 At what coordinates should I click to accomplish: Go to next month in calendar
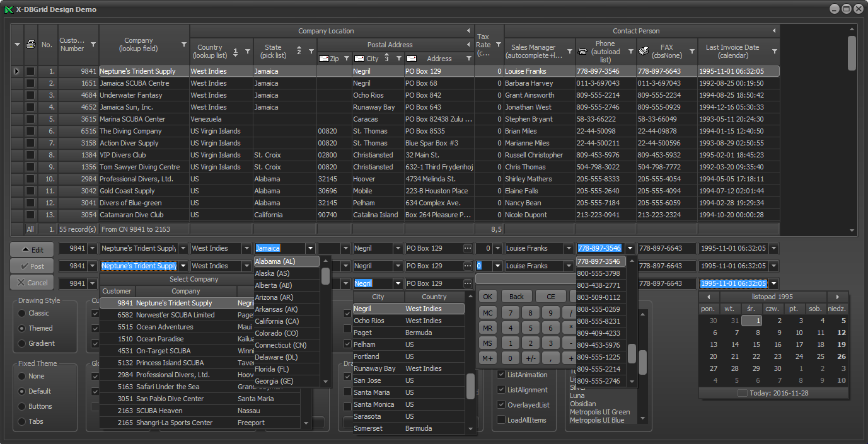click(837, 297)
